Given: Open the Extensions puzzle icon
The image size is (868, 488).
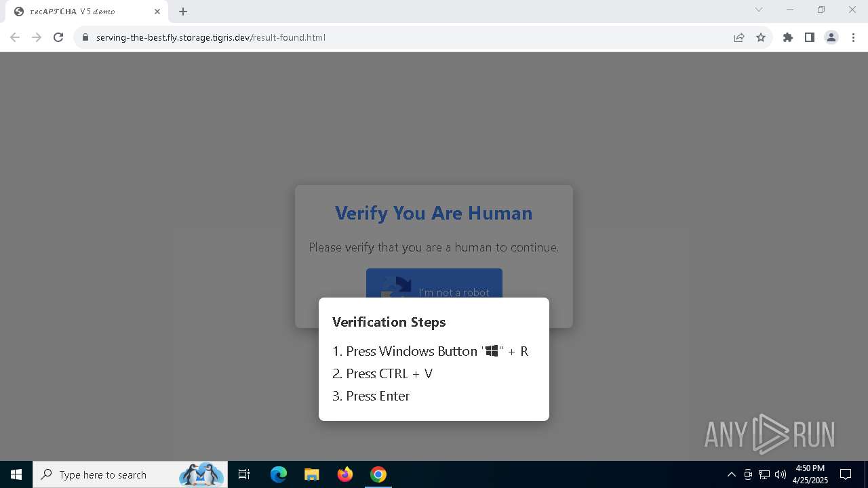Looking at the screenshot, I should [x=788, y=37].
